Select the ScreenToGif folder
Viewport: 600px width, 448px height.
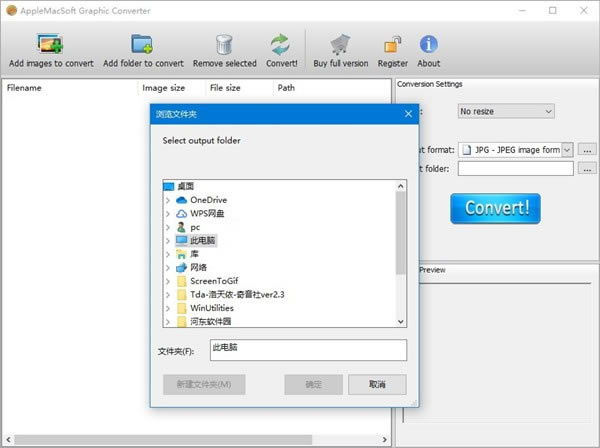[x=213, y=281]
